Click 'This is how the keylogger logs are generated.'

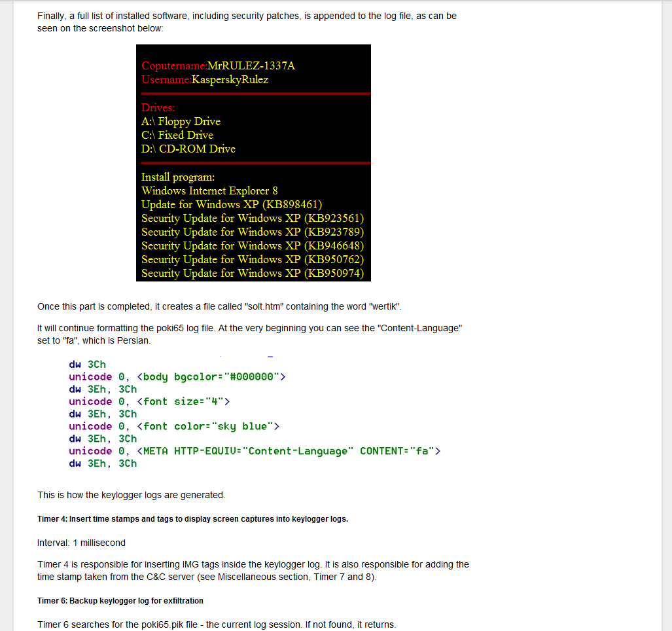pos(131,495)
